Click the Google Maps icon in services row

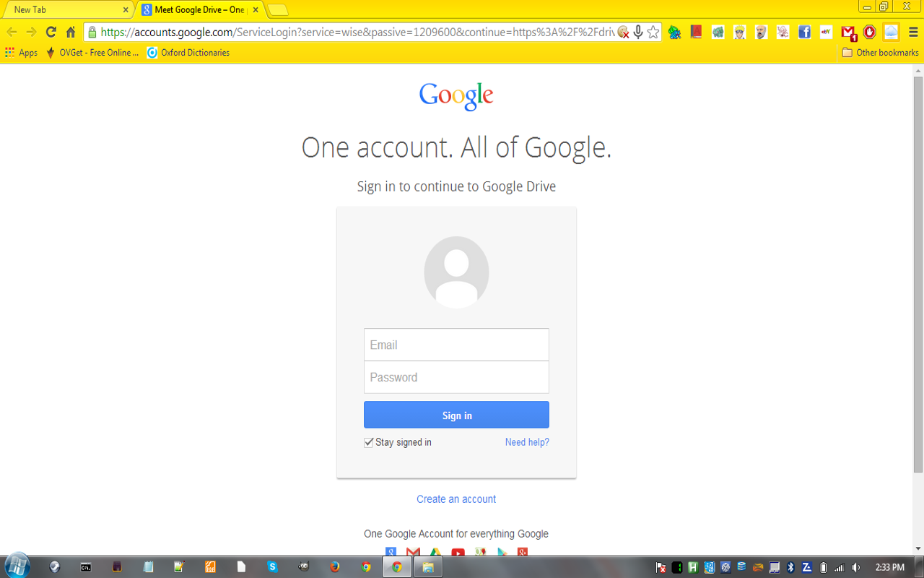[480, 553]
